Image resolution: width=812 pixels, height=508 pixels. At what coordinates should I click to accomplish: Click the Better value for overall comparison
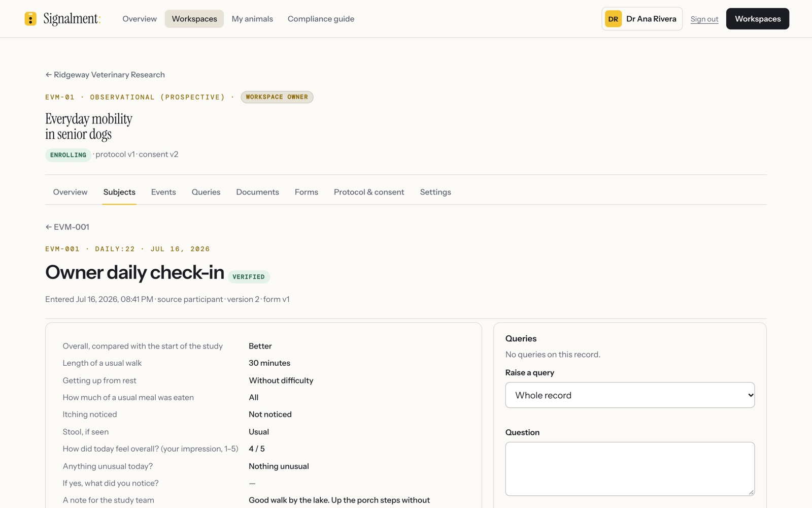point(260,346)
